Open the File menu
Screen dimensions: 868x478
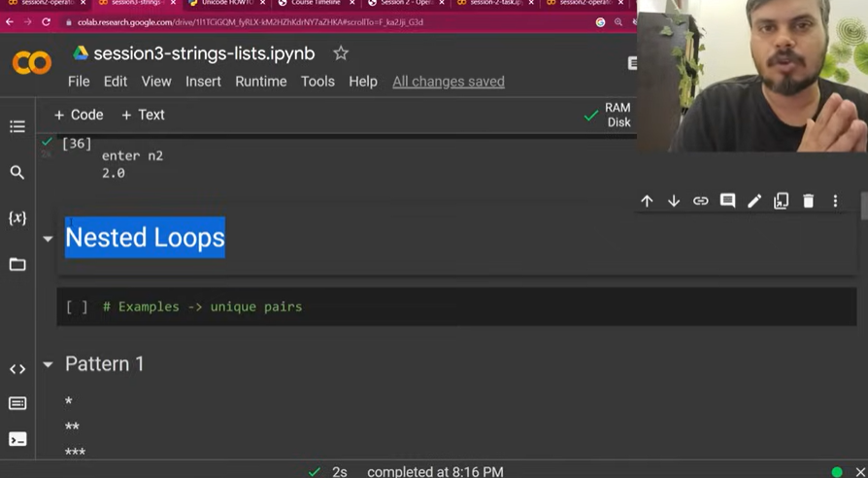pyautogui.click(x=79, y=82)
